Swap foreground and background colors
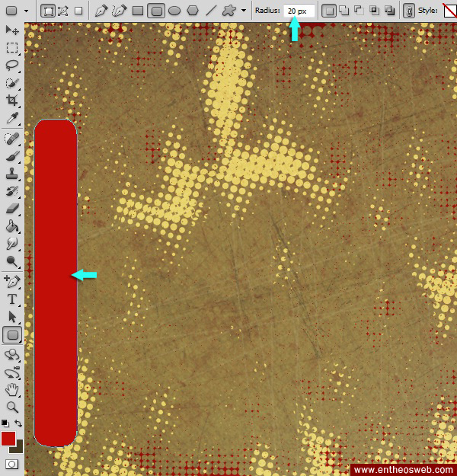Viewport: 457px width, 476px height. 18,423
